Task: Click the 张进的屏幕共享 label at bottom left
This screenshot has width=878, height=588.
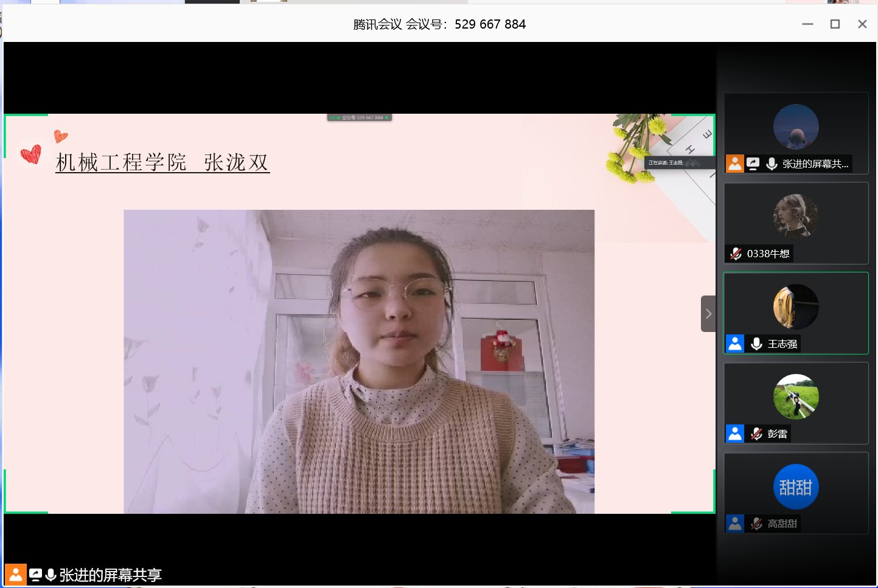Action: click(110, 575)
